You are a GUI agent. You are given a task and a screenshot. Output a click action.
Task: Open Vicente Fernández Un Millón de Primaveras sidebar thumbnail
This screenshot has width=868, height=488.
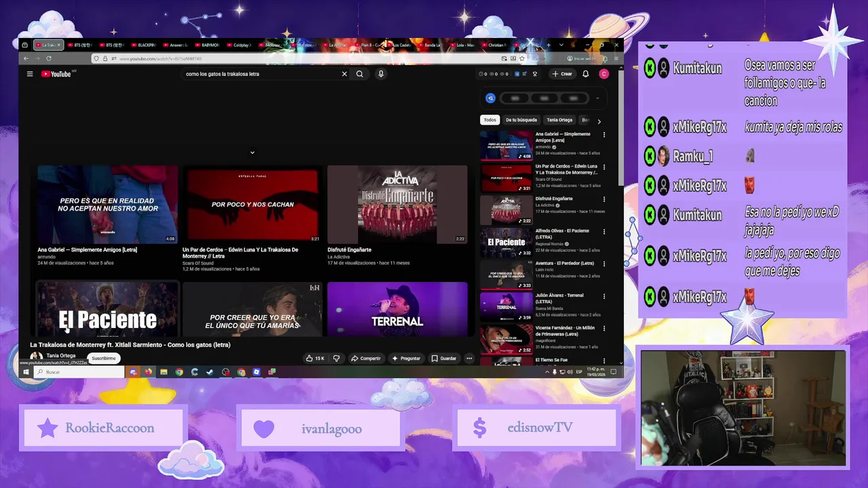coord(506,339)
